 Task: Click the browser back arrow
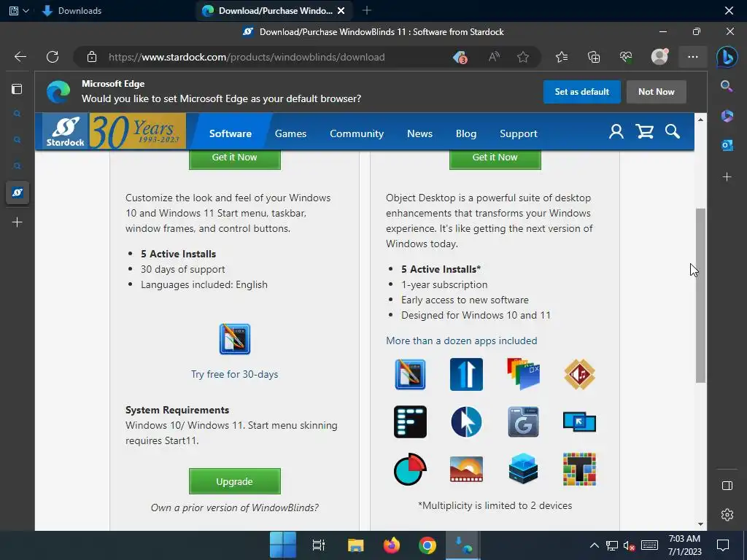pos(20,57)
